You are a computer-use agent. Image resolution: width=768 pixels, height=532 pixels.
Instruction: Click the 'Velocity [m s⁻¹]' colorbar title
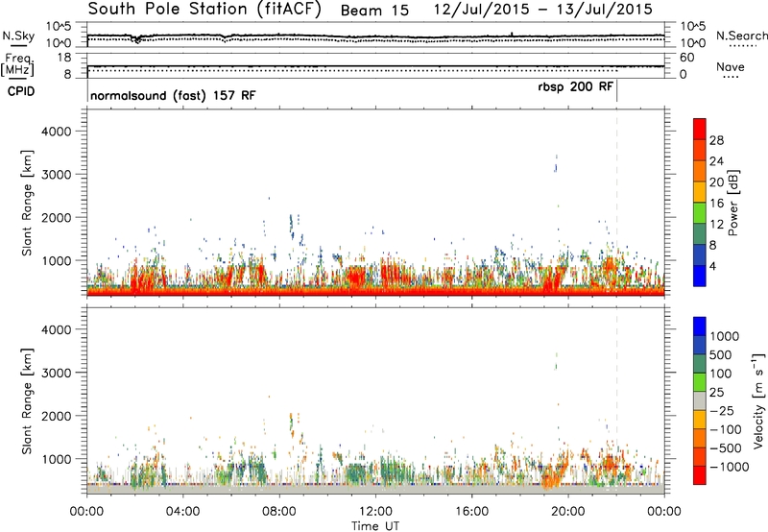point(758,400)
